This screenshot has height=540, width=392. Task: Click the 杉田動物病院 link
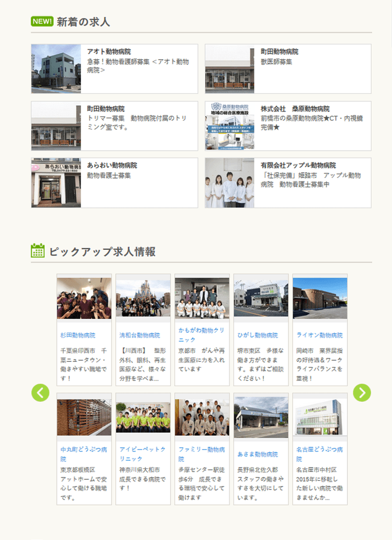click(78, 335)
